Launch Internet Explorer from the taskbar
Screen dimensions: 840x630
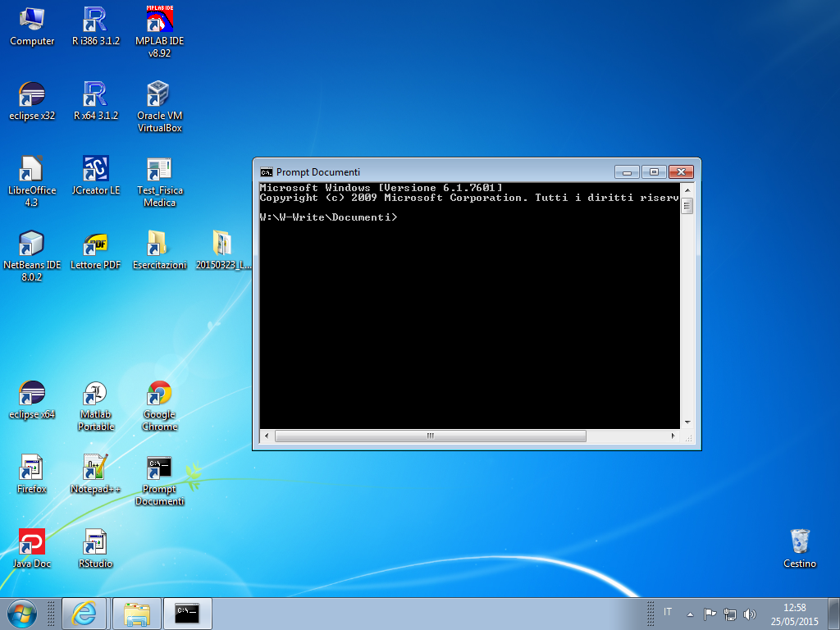(84, 614)
